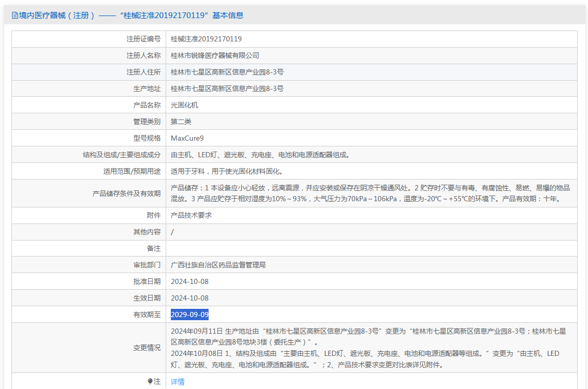Click the 注册人住所 address value
Screen dimensions: 588x389
coord(227,72)
